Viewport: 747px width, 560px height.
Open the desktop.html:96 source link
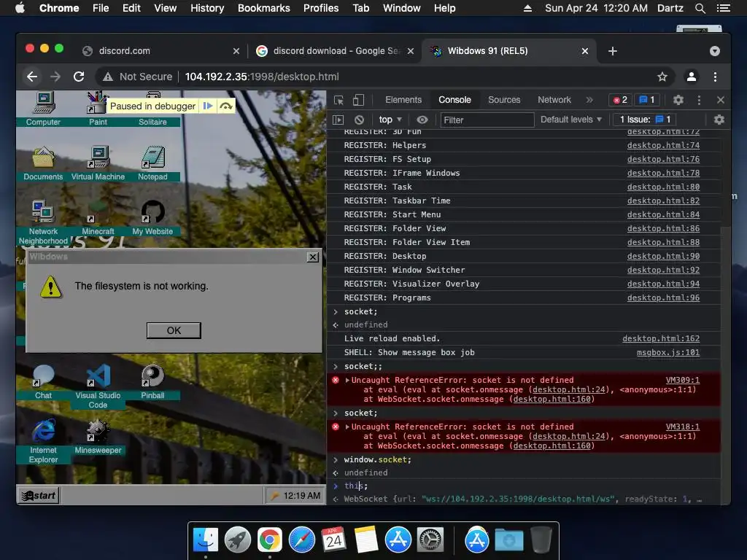click(663, 297)
